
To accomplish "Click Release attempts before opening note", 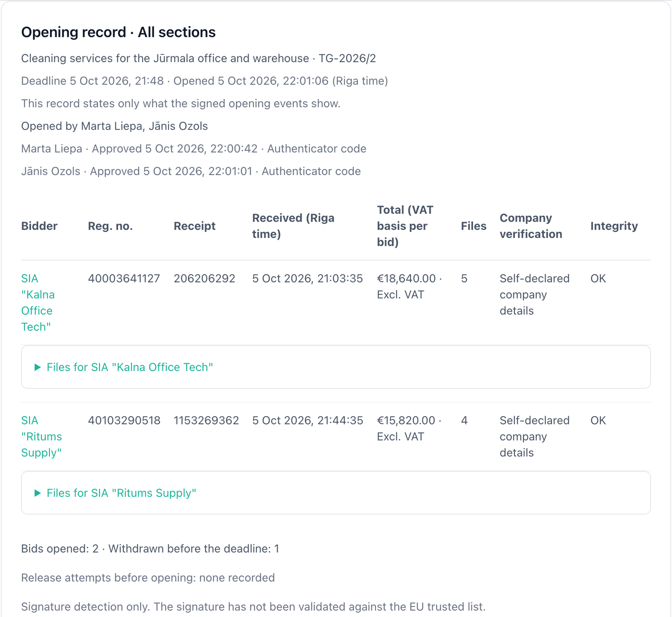I will (148, 578).
